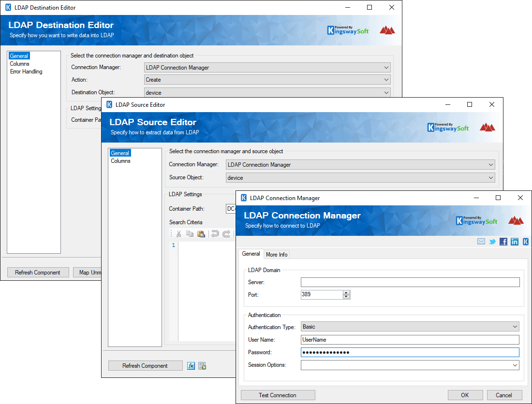Click the Twitter bird icon

click(492, 241)
